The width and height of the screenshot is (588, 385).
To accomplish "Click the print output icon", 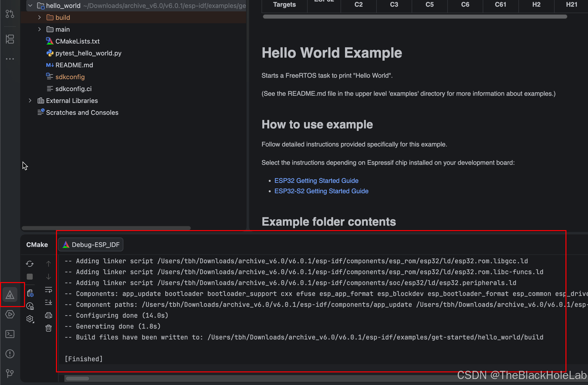I will click(49, 315).
